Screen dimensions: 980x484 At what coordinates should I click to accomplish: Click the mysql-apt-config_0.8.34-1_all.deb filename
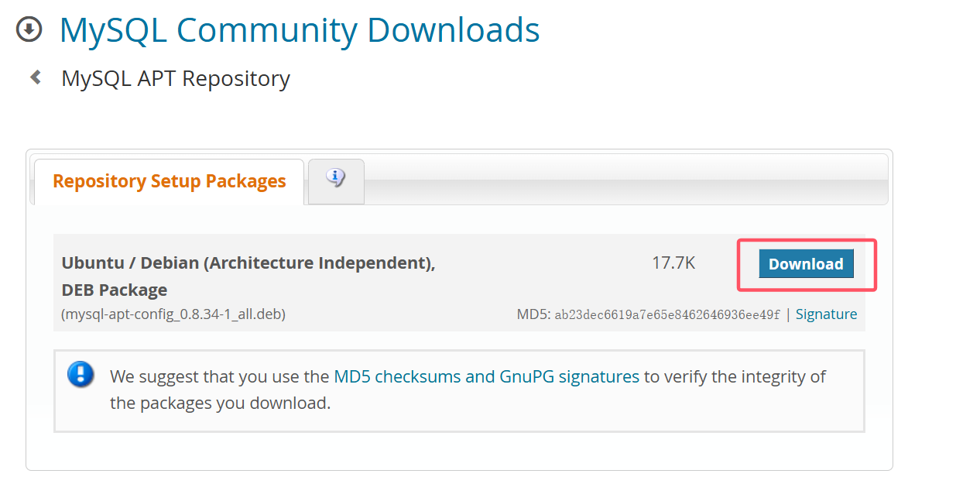[173, 314]
